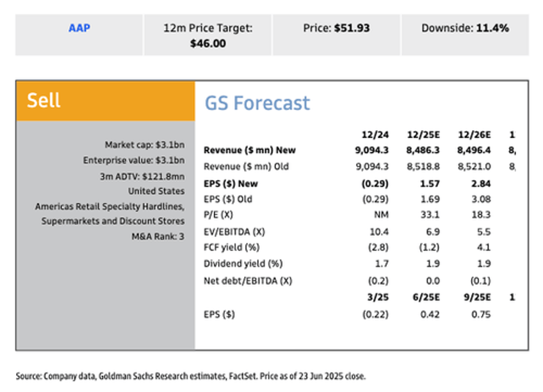Select the GS Forecast heading

pos(257,103)
